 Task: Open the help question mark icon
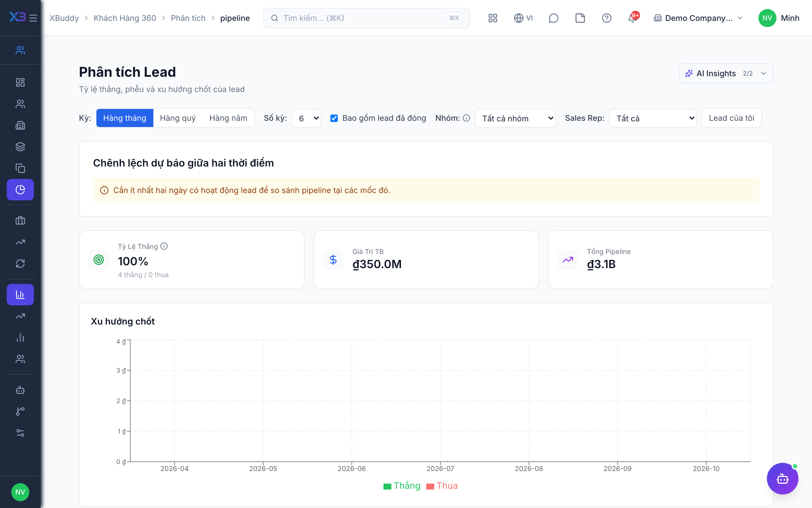pos(606,18)
